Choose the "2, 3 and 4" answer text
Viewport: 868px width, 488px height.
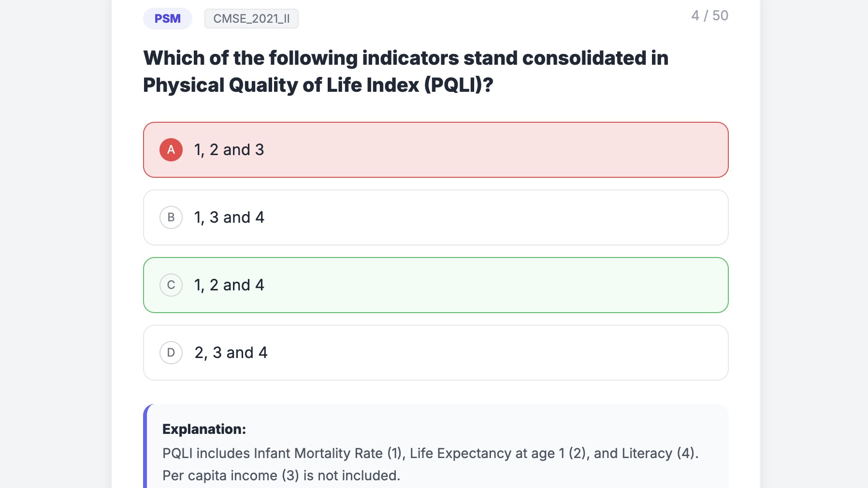click(231, 353)
